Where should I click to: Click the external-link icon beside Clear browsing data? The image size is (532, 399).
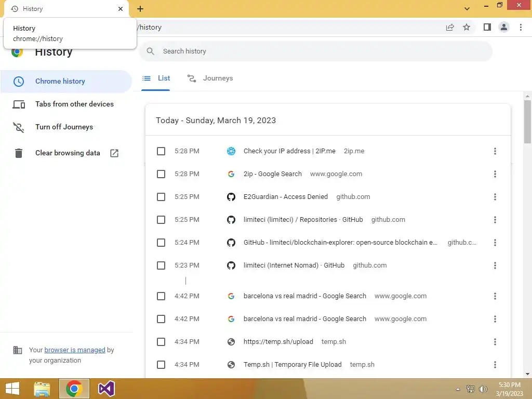[114, 153]
